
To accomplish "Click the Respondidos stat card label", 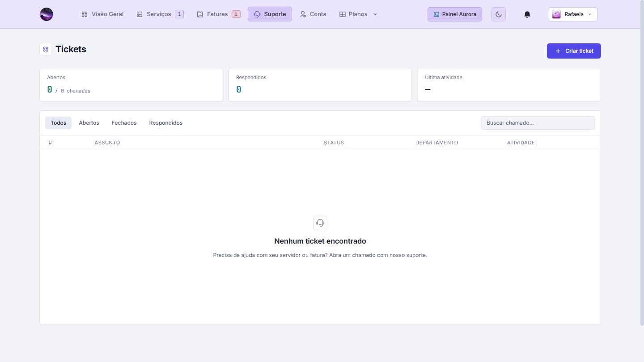I will coord(251,77).
